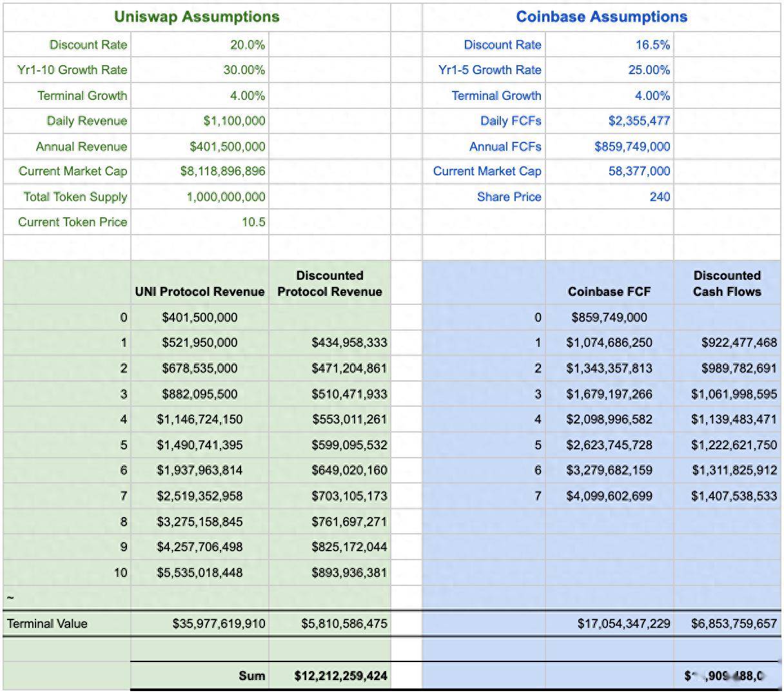This screenshot has width=784, height=693.
Task: Select UNI year 2 revenue $678,535,000
Action: 200,368
